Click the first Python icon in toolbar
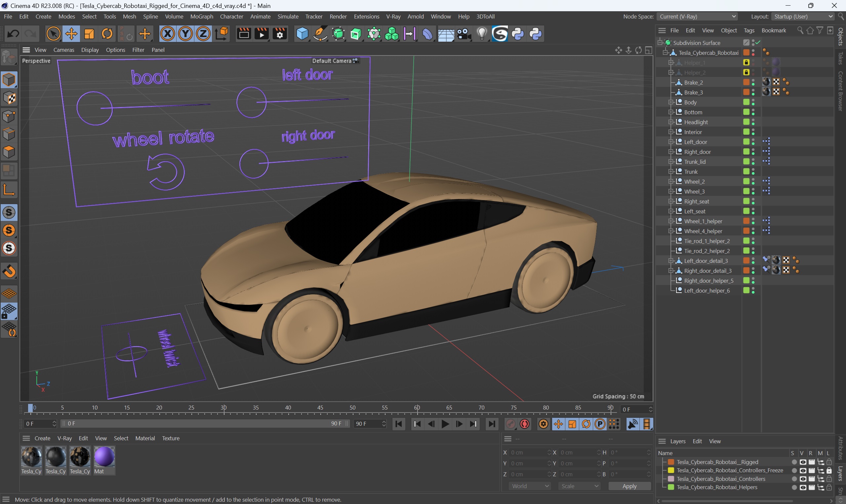846x504 pixels. 518,34
